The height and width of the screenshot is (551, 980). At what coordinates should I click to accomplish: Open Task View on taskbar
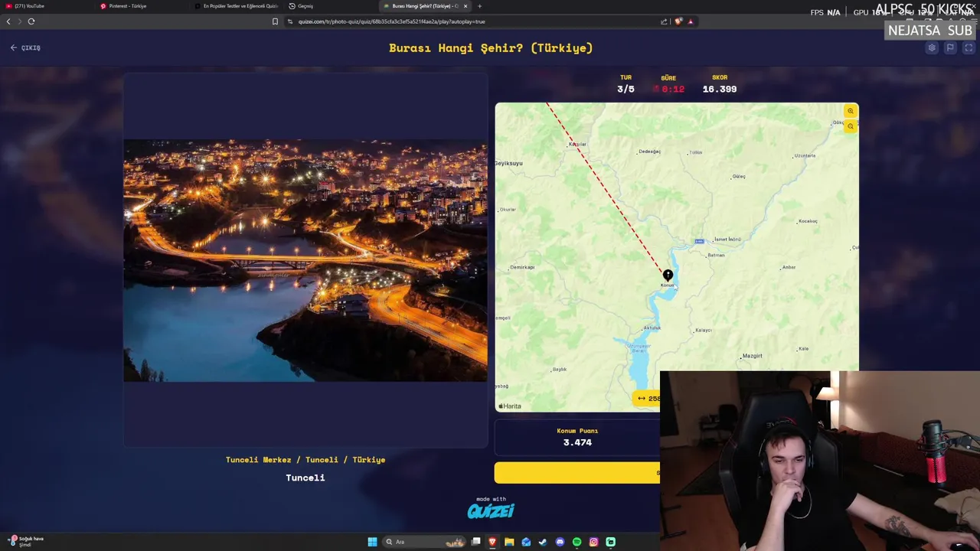click(475, 542)
